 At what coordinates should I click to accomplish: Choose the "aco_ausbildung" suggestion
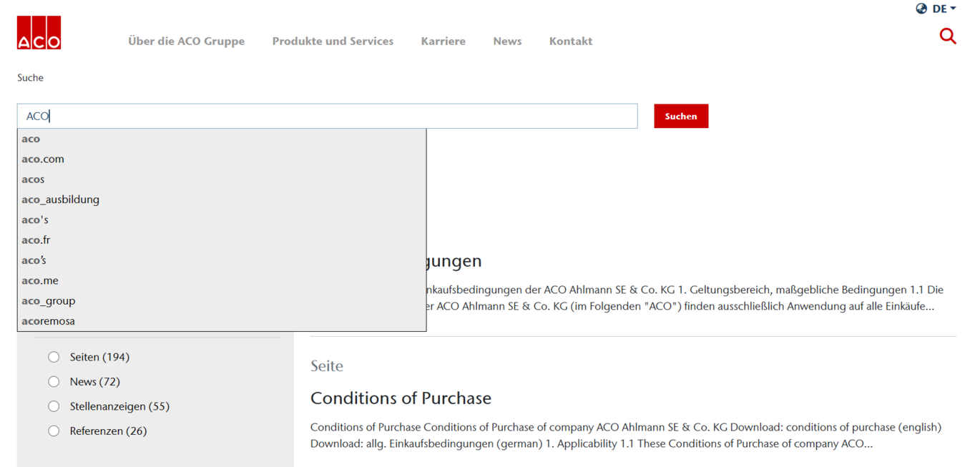222,200
